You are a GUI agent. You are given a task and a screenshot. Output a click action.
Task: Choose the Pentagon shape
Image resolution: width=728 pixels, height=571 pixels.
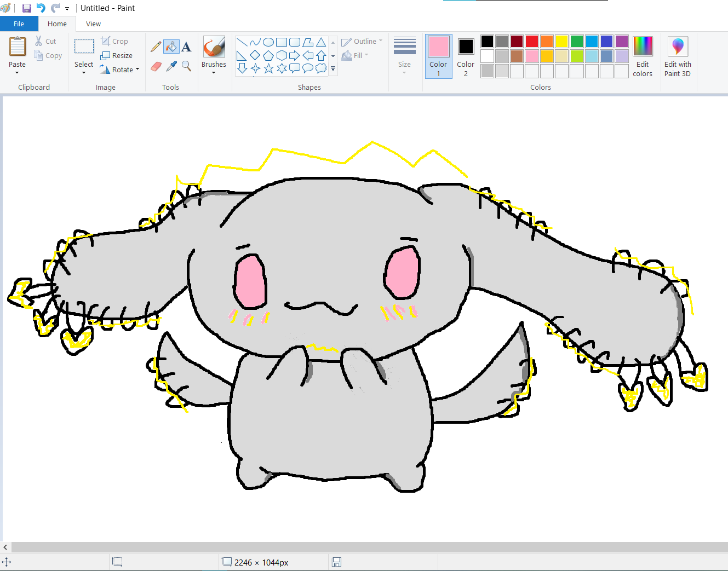pos(268,55)
